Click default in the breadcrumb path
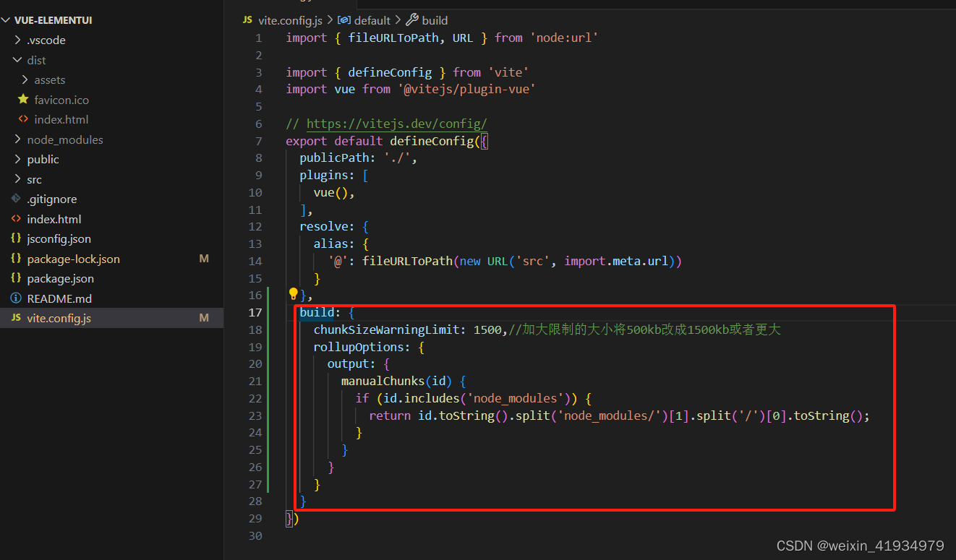956x560 pixels. pyautogui.click(x=372, y=20)
